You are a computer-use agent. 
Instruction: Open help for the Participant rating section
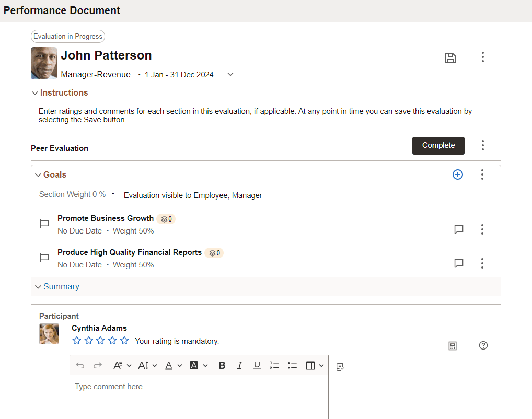483,345
